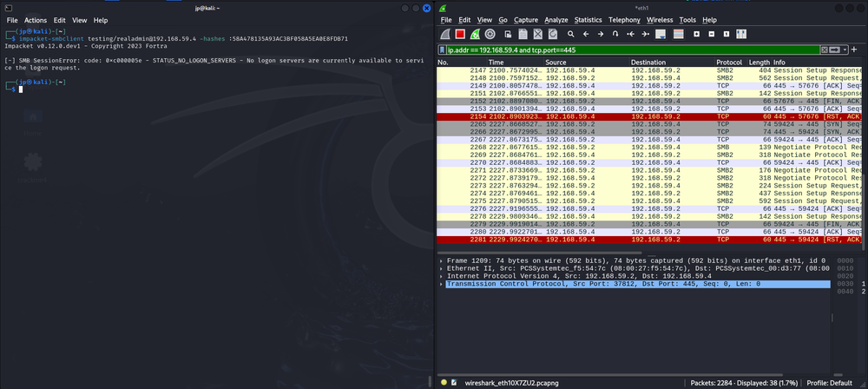The width and height of the screenshot is (868, 389).
Task: Open the terminal Edit menu
Action: (59, 20)
